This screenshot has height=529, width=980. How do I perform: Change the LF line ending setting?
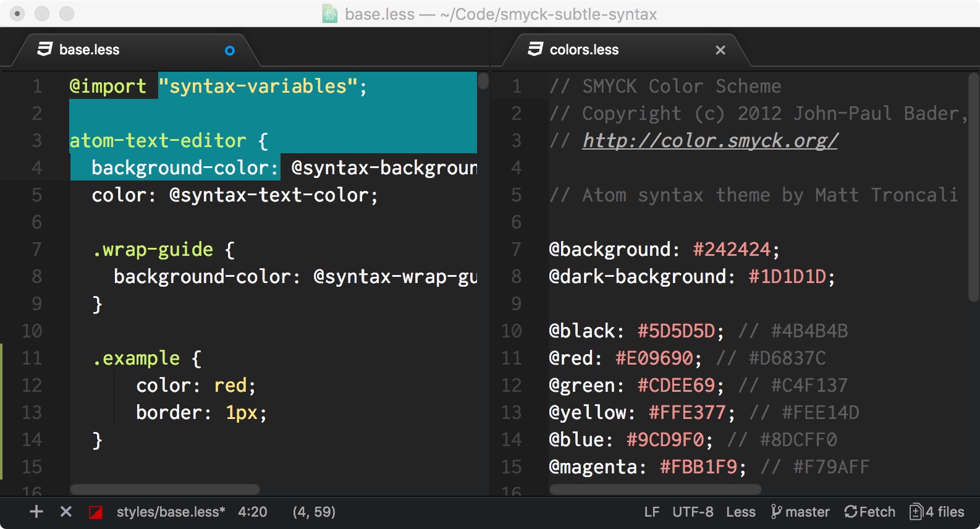coord(652,512)
